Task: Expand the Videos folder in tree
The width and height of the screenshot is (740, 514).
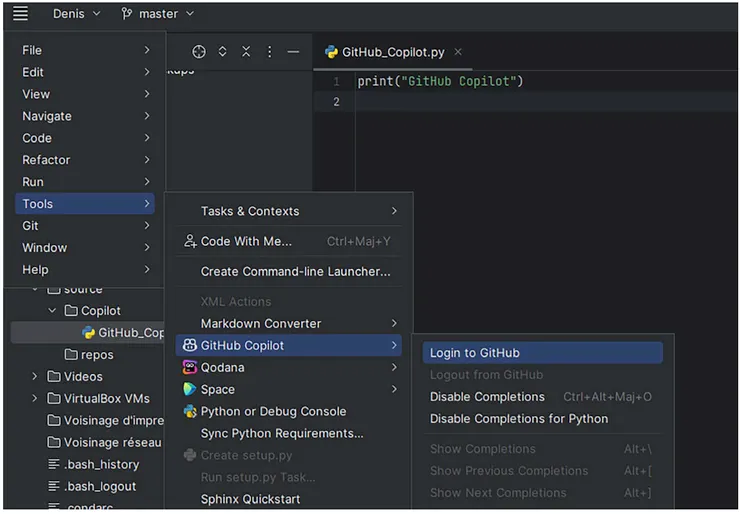Action: 35,377
